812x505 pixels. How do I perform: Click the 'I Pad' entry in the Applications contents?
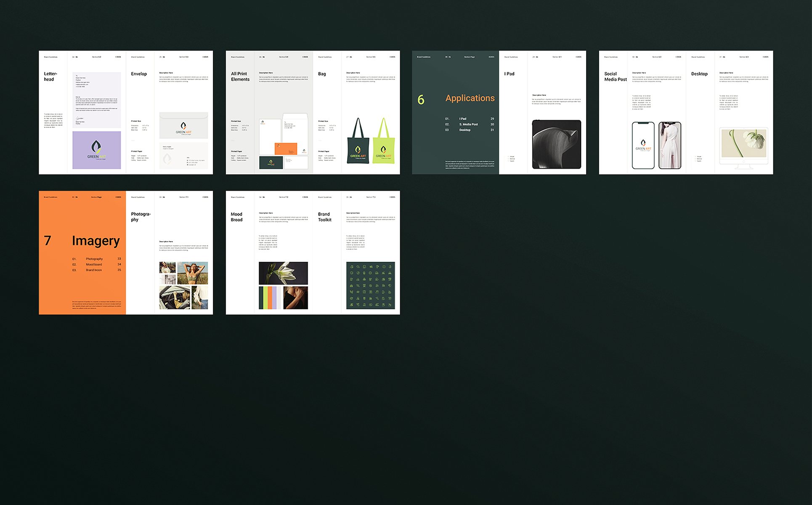[463, 119]
